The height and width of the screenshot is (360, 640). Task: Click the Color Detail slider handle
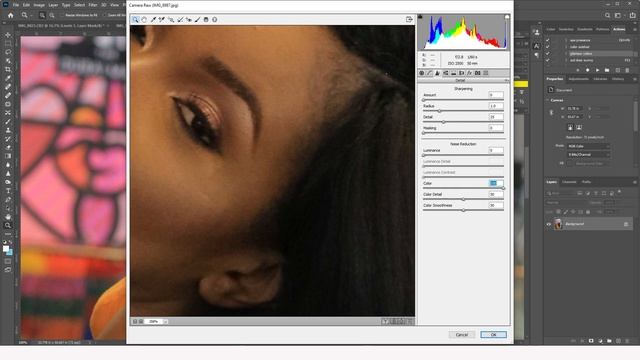coord(463,199)
